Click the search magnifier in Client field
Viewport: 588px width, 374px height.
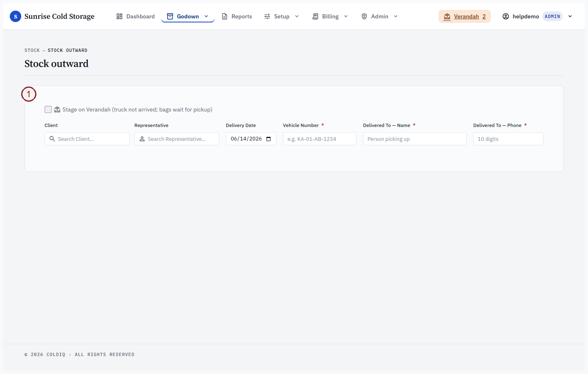[x=52, y=139]
